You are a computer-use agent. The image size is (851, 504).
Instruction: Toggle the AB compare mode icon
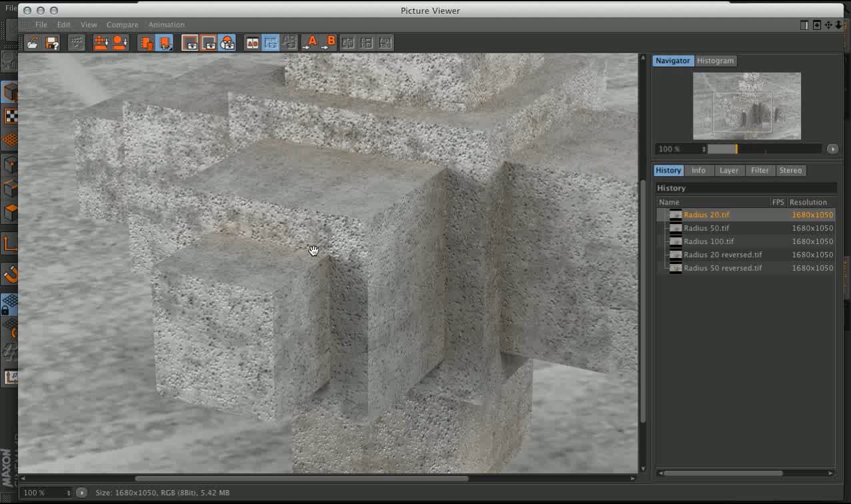click(x=252, y=43)
